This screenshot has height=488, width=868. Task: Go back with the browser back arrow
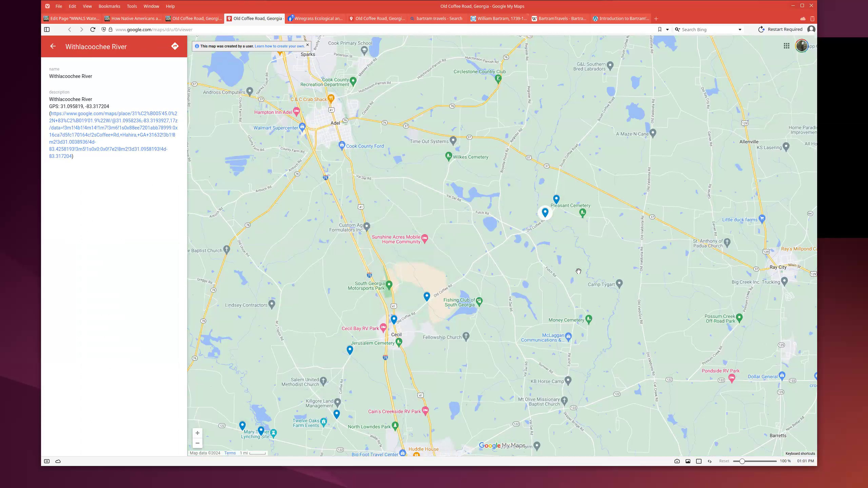(70, 29)
